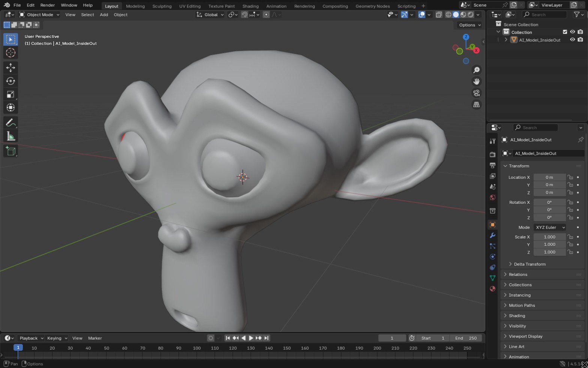The height and width of the screenshot is (368, 588).
Task: Lock the Rotation X value
Action: tap(570, 202)
